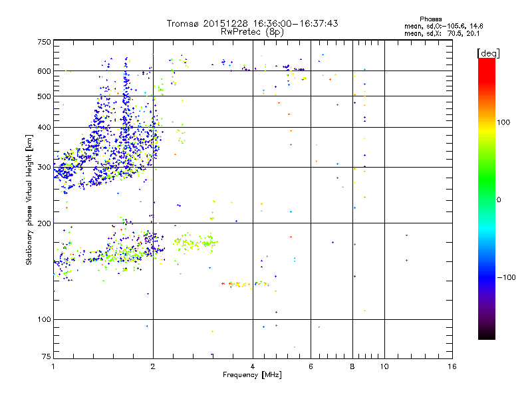Click the y-axis tick label '400'
This screenshot has height=399, width=532.
tap(45, 128)
